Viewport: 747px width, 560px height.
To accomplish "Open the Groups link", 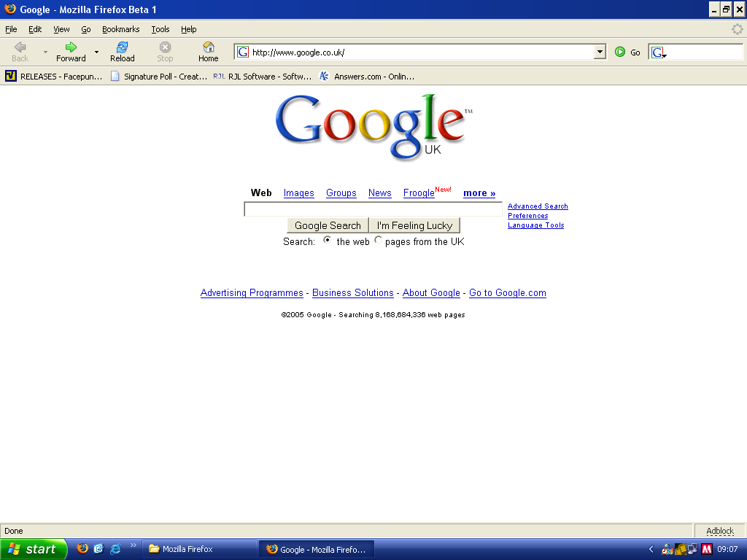I will point(341,192).
